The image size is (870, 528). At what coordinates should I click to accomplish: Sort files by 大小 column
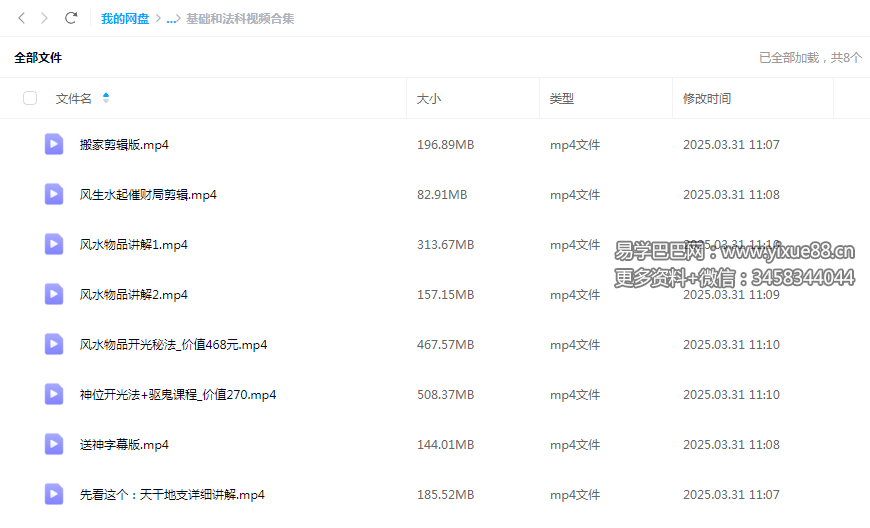[428, 99]
